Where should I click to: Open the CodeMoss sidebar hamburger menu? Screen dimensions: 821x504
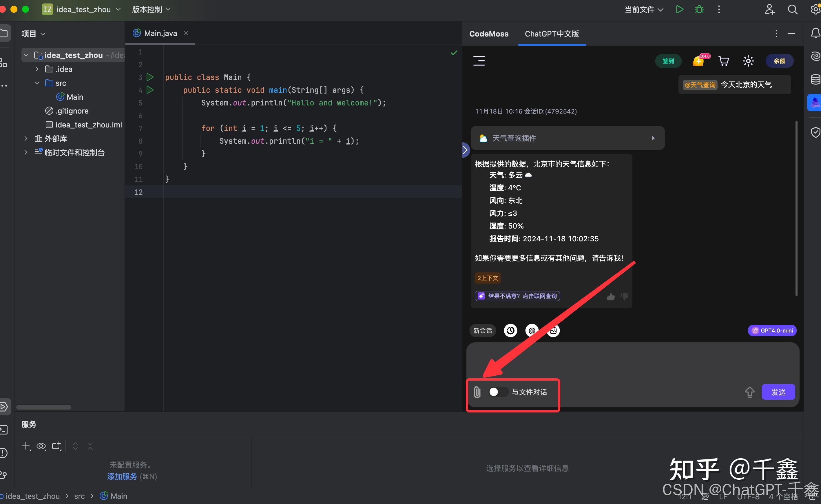click(x=479, y=61)
